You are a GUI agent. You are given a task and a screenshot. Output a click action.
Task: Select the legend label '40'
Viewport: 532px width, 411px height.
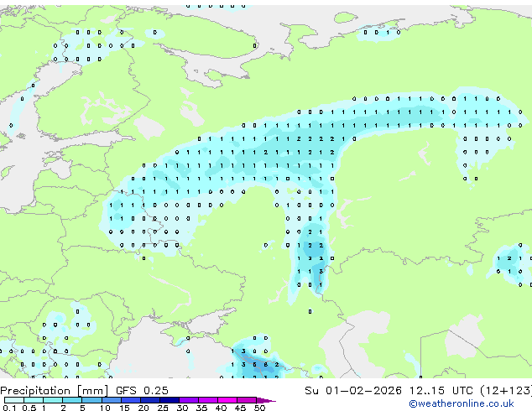[221, 408]
